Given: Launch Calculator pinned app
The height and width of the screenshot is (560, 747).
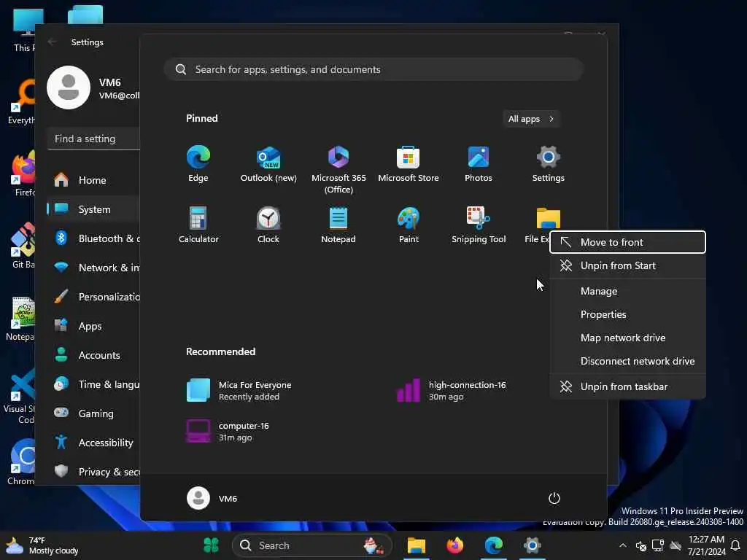Looking at the screenshot, I should click(198, 225).
